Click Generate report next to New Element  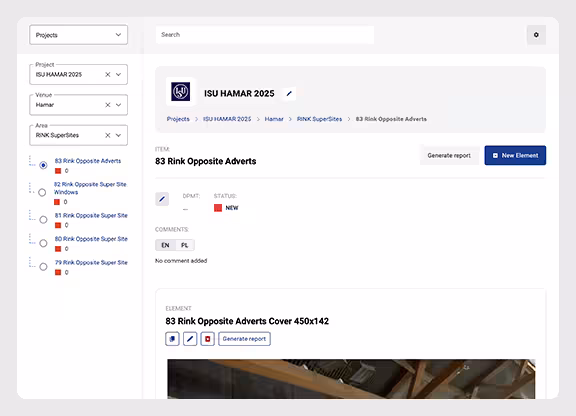pos(449,155)
